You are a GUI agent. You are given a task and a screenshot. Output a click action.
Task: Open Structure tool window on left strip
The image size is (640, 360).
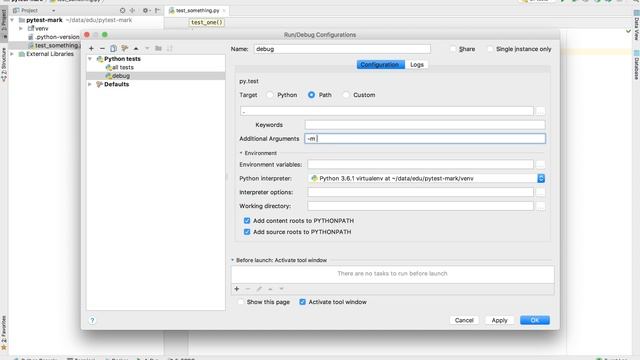(x=4, y=64)
